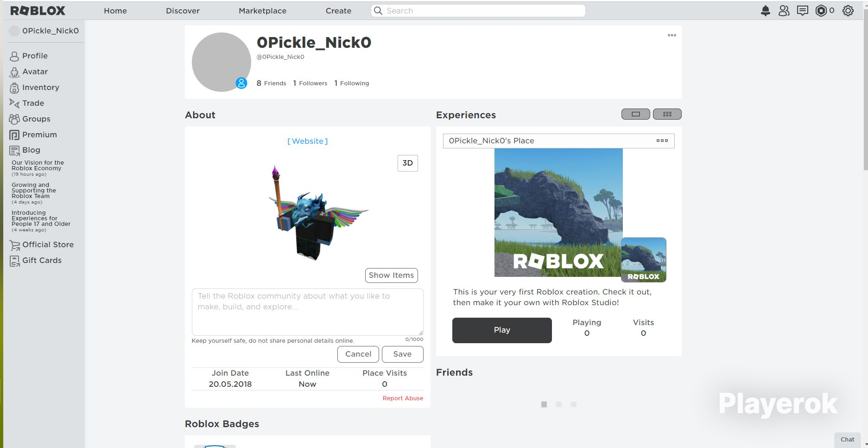
Task: Show the avatar's items
Action: (x=391, y=275)
